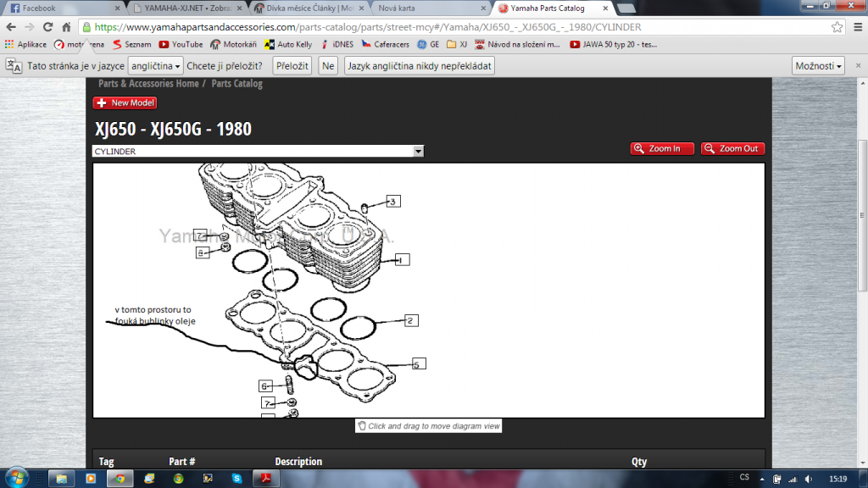Click the Zoom In button
This screenshot has height=488, width=868.
pos(662,148)
